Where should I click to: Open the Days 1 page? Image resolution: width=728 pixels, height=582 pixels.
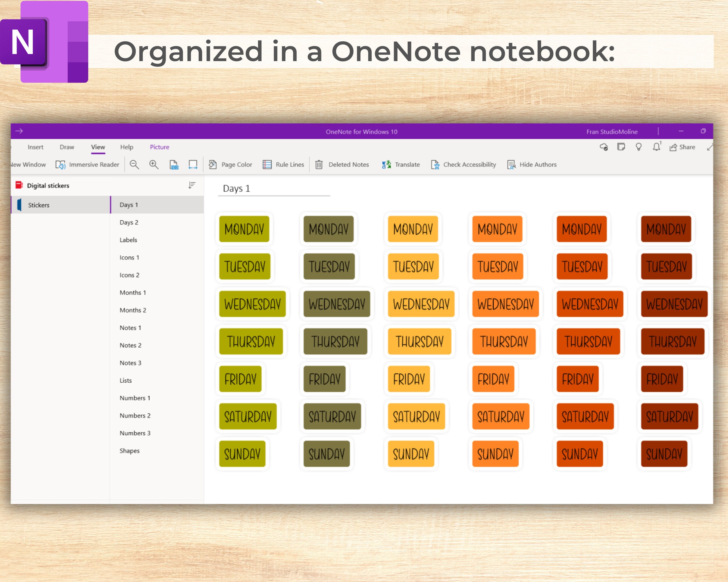(157, 205)
